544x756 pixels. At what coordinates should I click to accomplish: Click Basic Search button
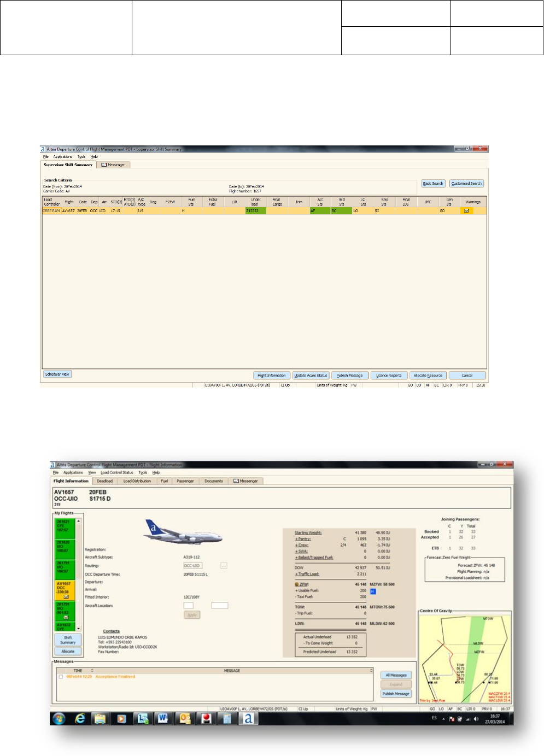point(433,184)
